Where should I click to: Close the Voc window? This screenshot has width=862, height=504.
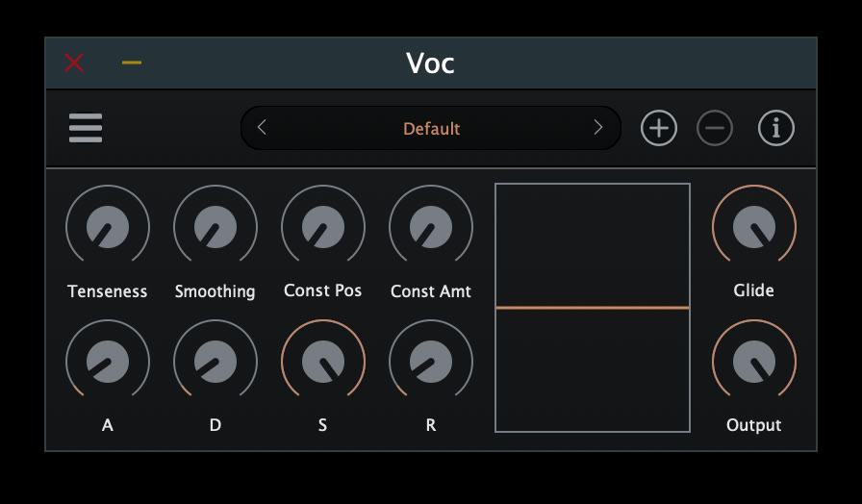pyautogui.click(x=74, y=63)
